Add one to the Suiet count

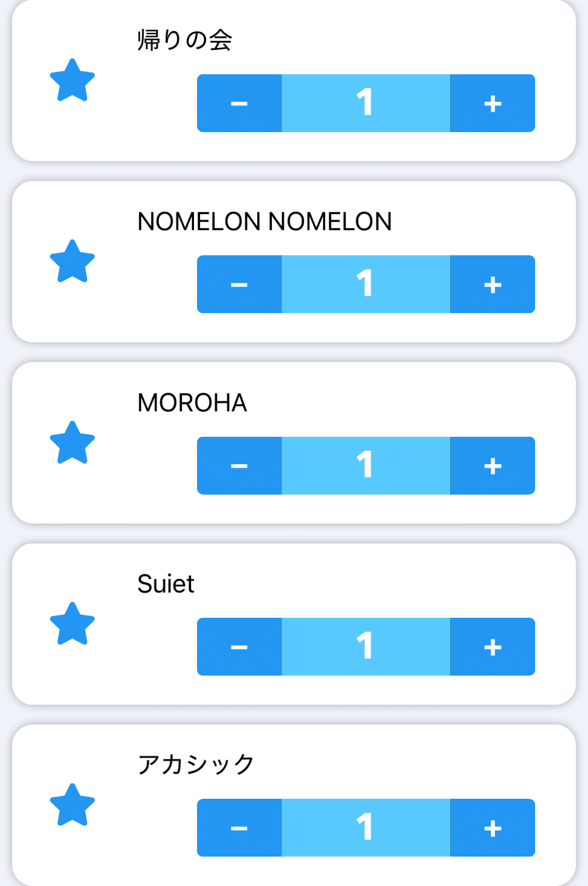tap(492, 647)
